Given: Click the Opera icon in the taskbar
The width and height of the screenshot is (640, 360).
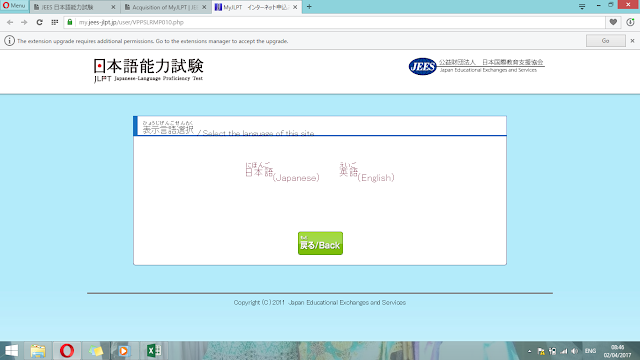Looking at the screenshot, I should click(67, 351).
